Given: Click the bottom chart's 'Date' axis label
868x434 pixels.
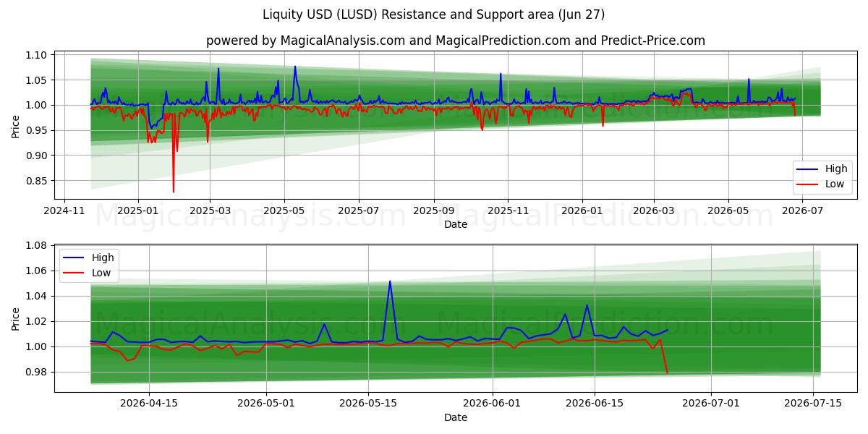Looking at the screenshot, I should [456, 417].
